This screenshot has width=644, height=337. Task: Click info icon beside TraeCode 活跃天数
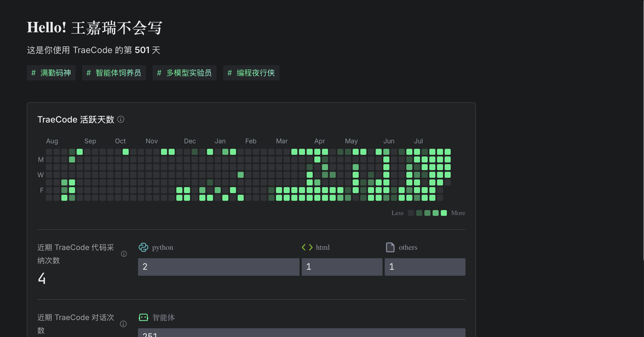coord(121,120)
